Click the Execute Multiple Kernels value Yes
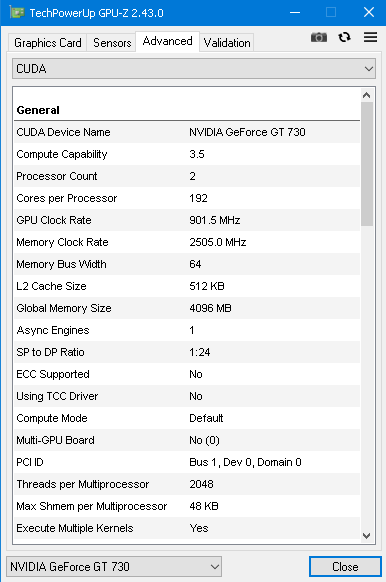This screenshot has height=582, width=386. click(x=199, y=528)
